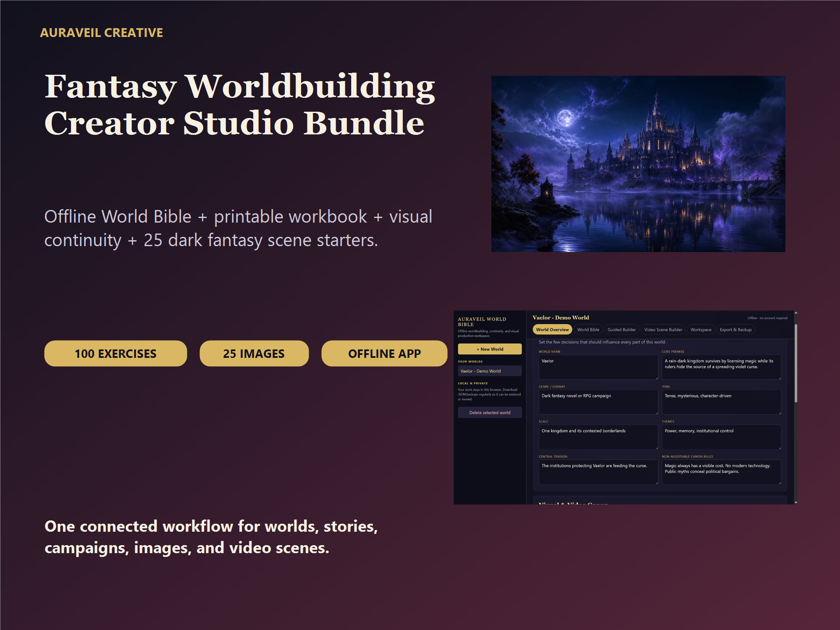The width and height of the screenshot is (840, 630).
Task: Click the 25 IMAGES badge
Action: 254,353
